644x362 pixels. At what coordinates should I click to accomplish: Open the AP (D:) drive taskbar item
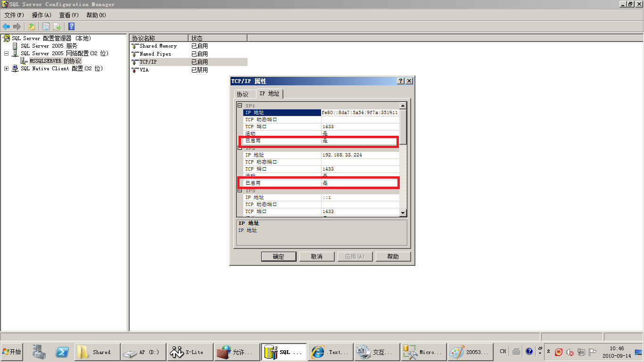(x=143, y=352)
